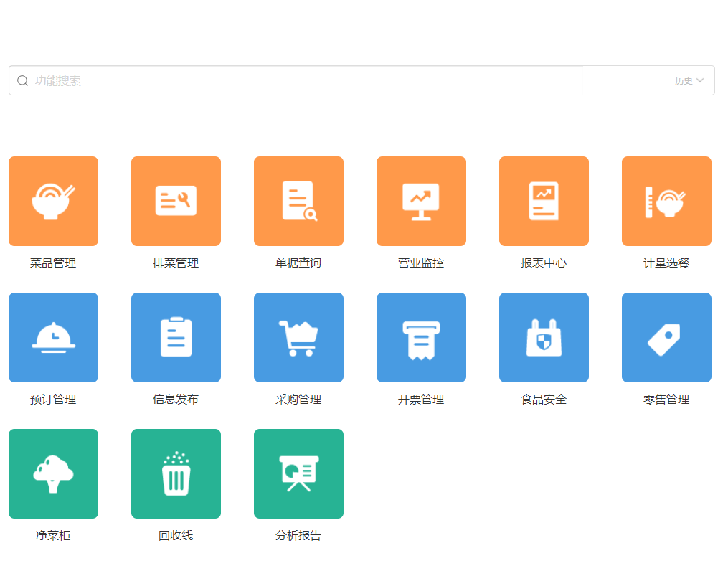The height and width of the screenshot is (576, 728).
Task: Open the 净菜柜 vegetable cabinet icon
Action: pos(53,473)
